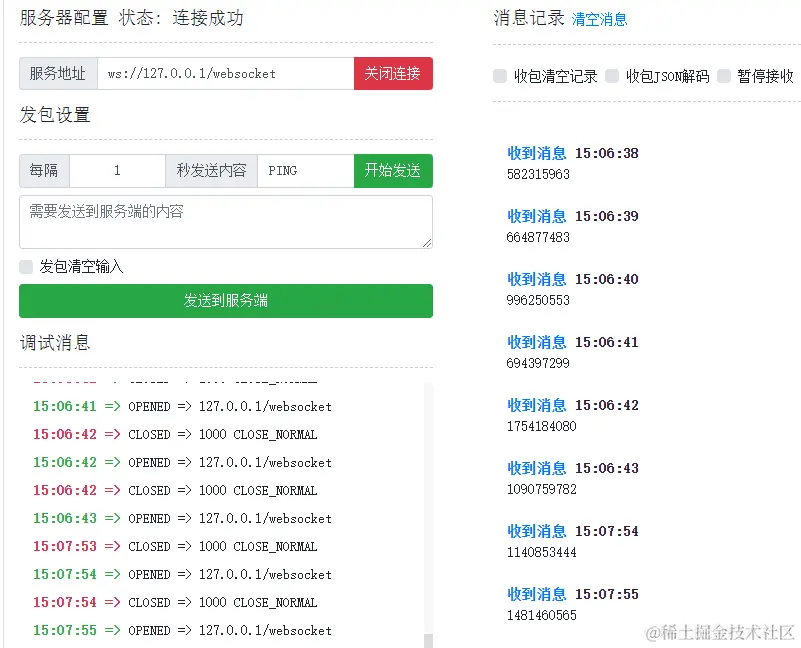This screenshot has width=801, height=648.
Task: Click the 发送到服务端 button
Action: point(226,300)
